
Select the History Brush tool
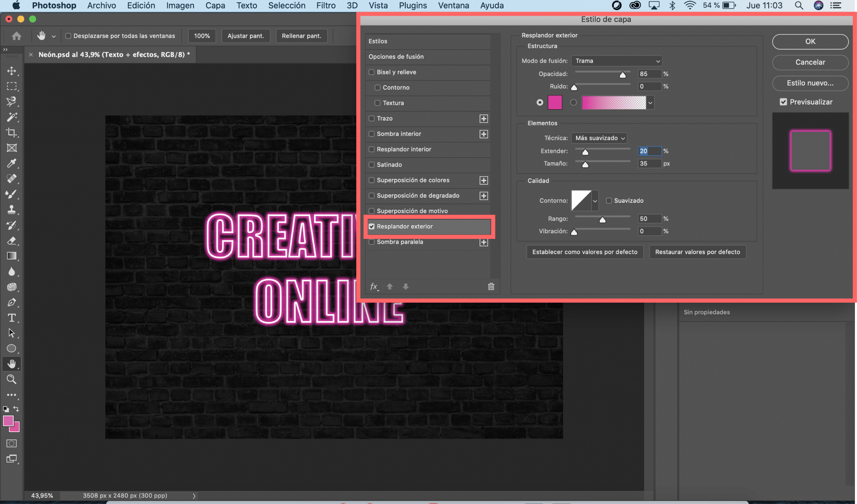12,225
